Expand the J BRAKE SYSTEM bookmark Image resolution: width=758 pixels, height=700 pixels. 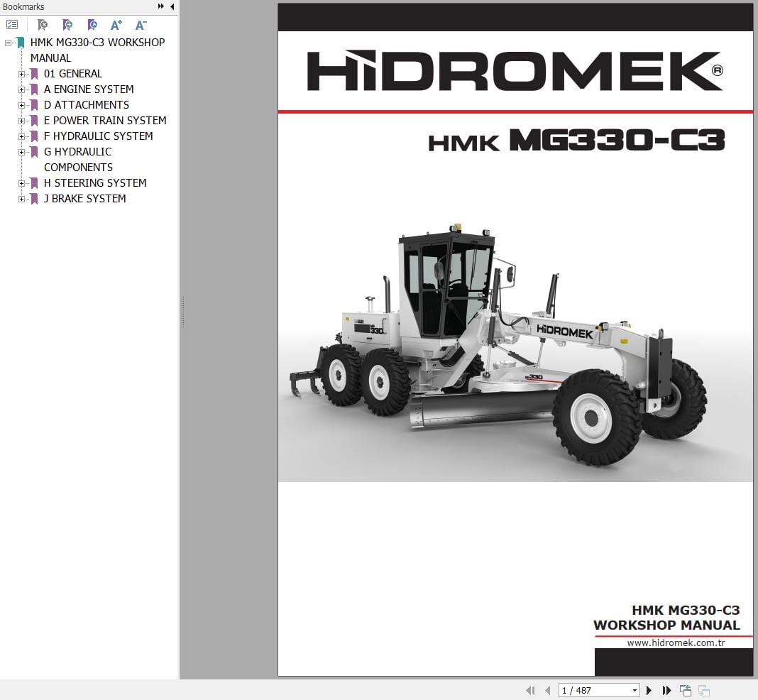point(21,199)
